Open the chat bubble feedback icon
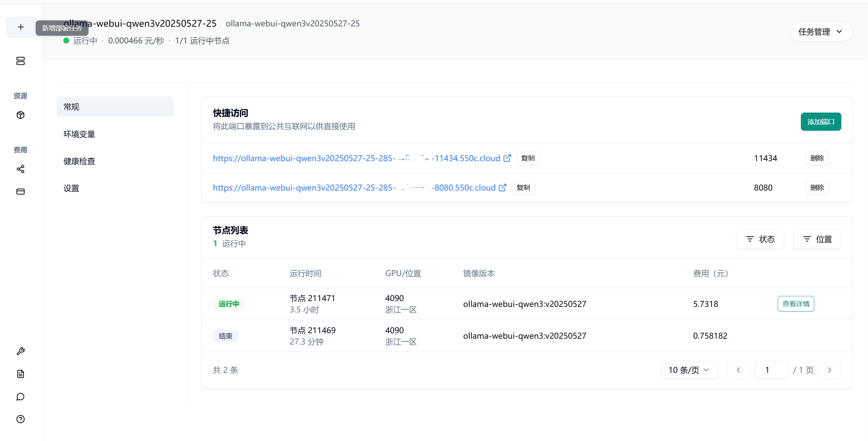This screenshot has width=868, height=441. click(21, 397)
